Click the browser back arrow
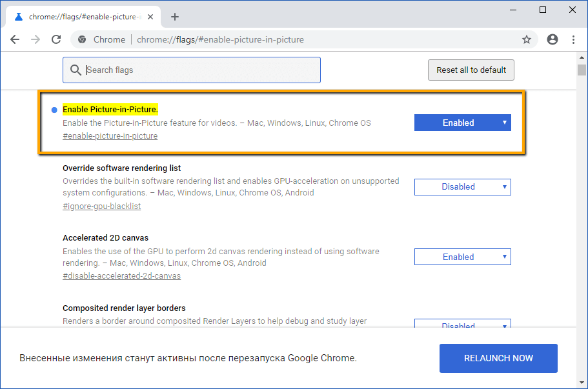Image resolution: width=588 pixels, height=389 pixels. [15, 39]
